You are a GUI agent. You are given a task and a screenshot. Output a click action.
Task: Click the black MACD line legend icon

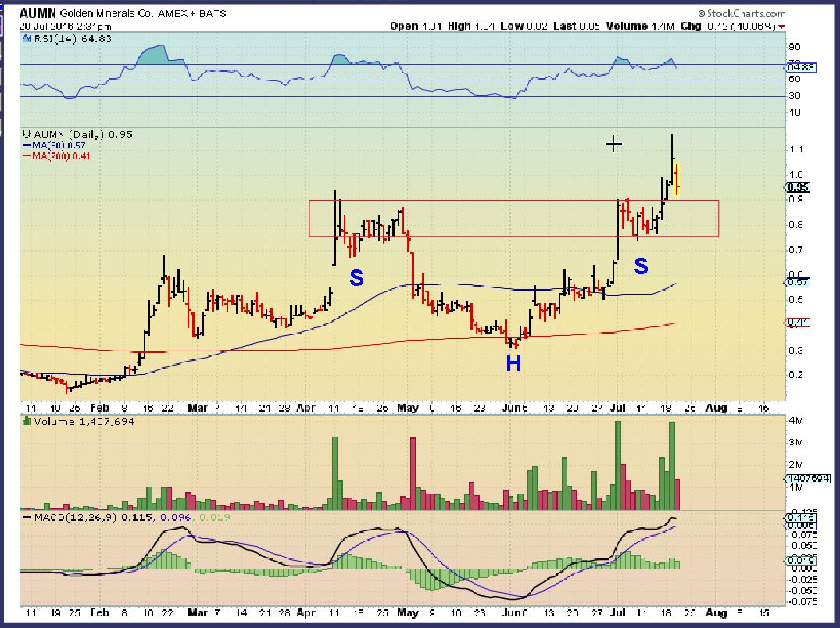pyautogui.click(x=27, y=517)
